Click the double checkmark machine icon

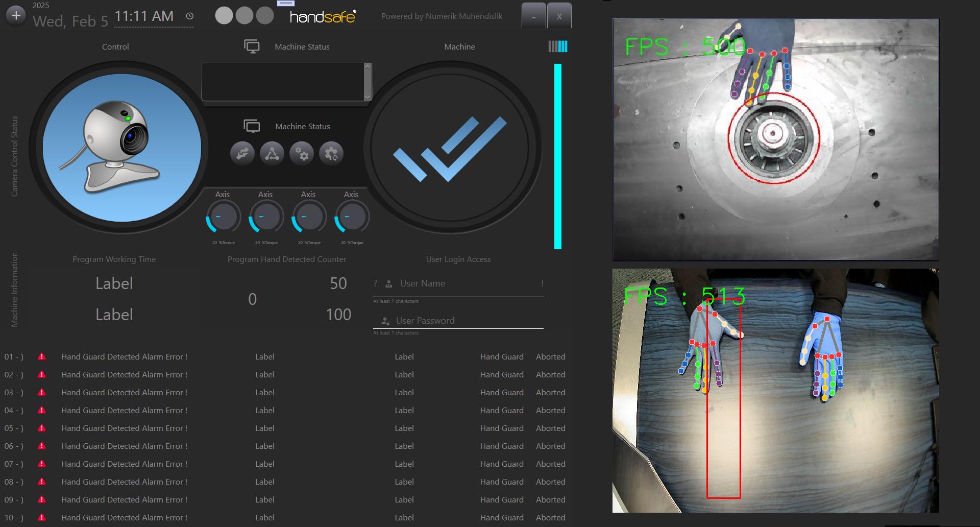[x=450, y=148]
